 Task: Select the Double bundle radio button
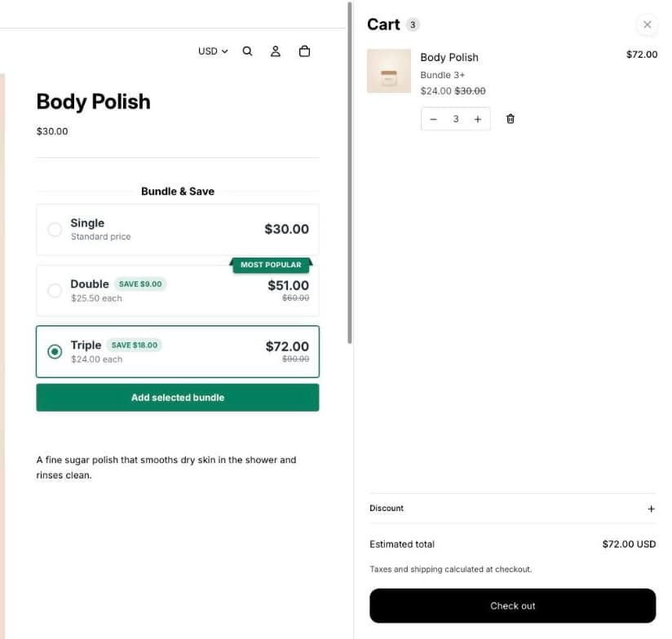(55, 290)
